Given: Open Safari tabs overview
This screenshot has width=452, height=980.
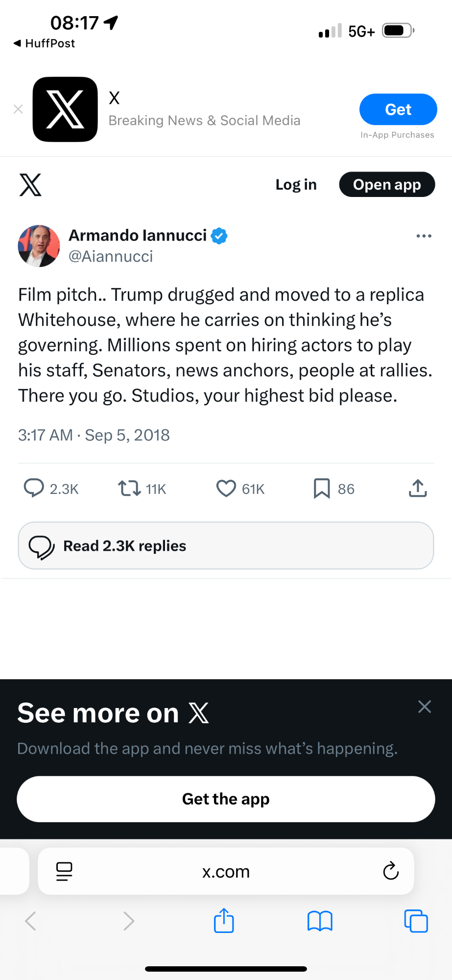Looking at the screenshot, I should [416, 921].
